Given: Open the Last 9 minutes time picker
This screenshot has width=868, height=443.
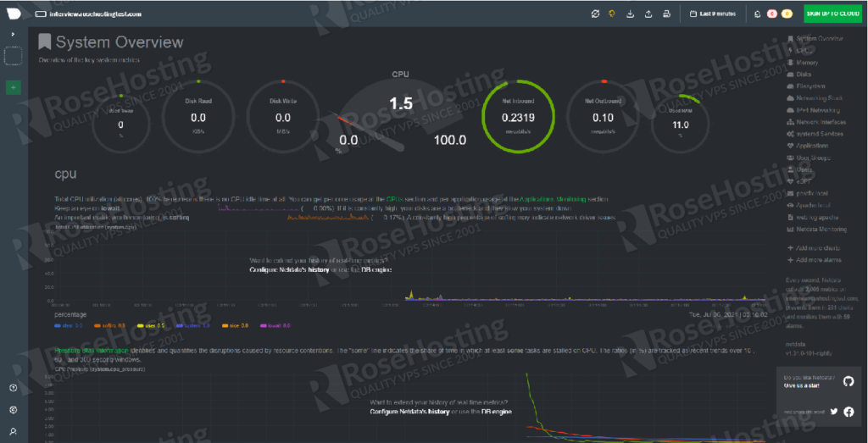Looking at the screenshot, I should click(x=712, y=14).
